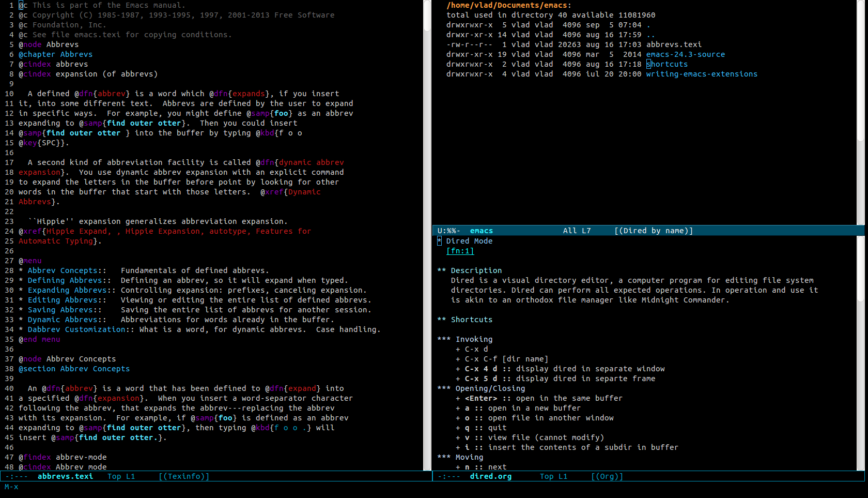This screenshot has height=498, width=868.
Task: Collapse the '*** Moving' subheading
Action: pyautogui.click(x=460, y=457)
